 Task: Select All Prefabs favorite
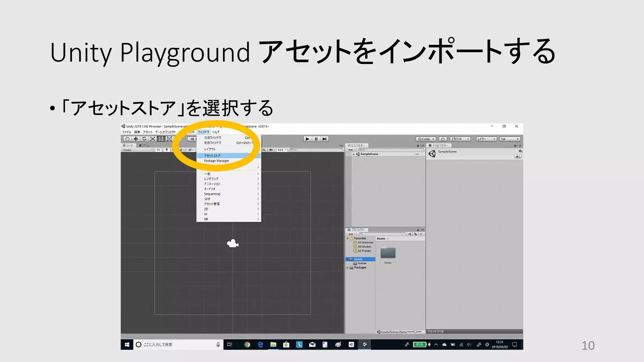click(363, 251)
